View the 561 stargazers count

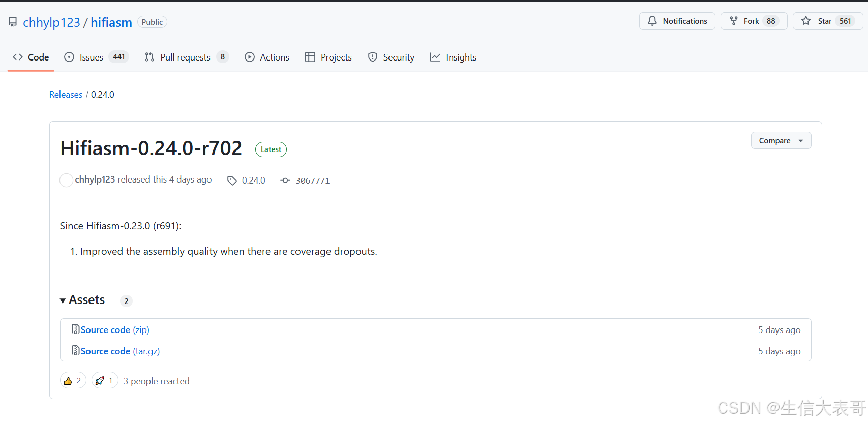(x=845, y=21)
